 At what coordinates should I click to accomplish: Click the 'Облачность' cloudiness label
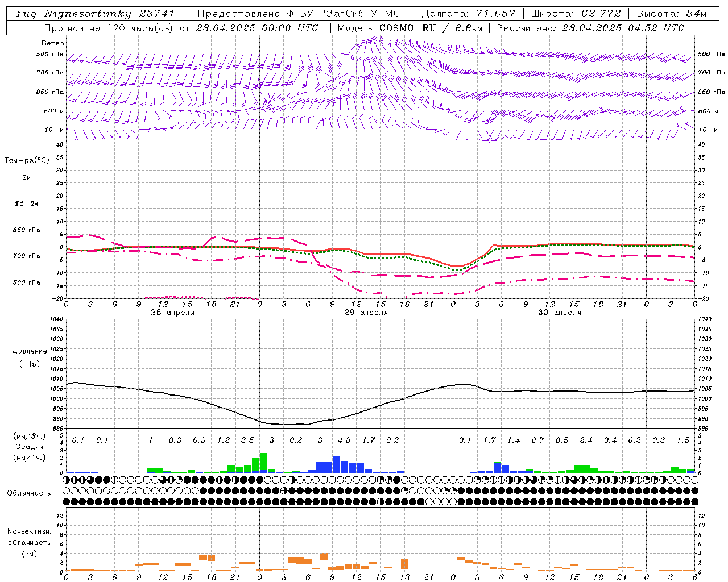(x=29, y=493)
